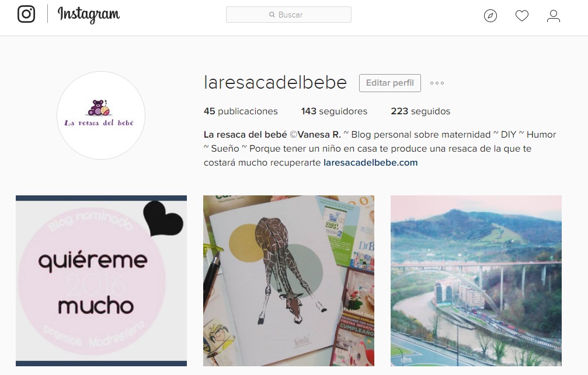Open the 'quiéreme mucho' post

(x=101, y=281)
